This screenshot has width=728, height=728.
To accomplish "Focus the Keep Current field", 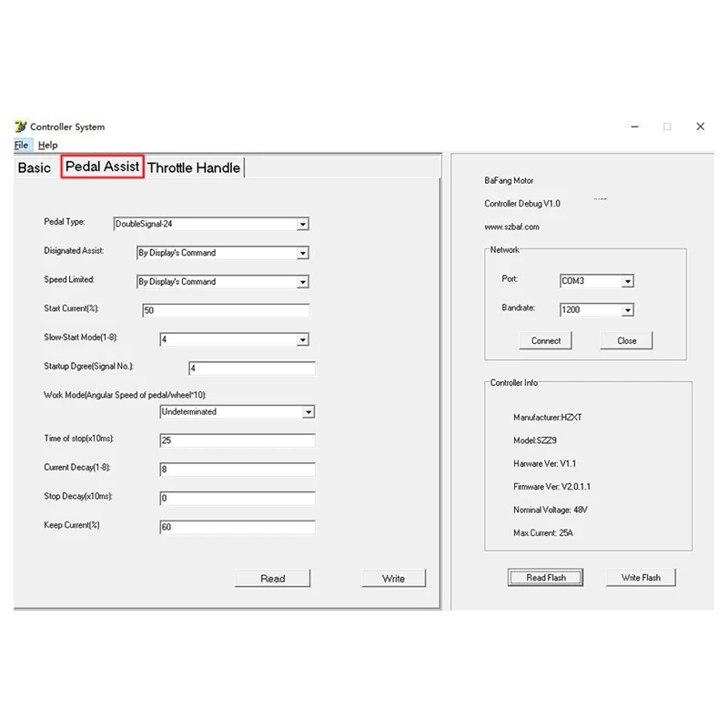I will (x=238, y=528).
